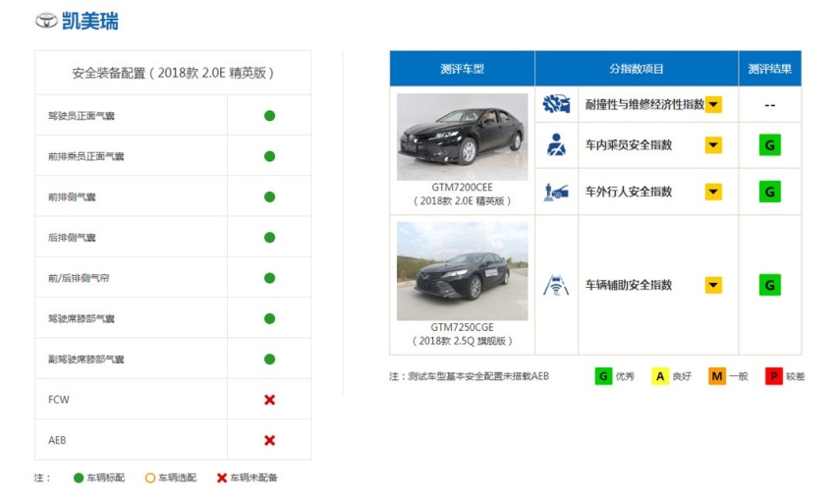This screenshot has height=504, width=837.
Task: Click the yellow A 良好 legend badge
Action: (660, 376)
